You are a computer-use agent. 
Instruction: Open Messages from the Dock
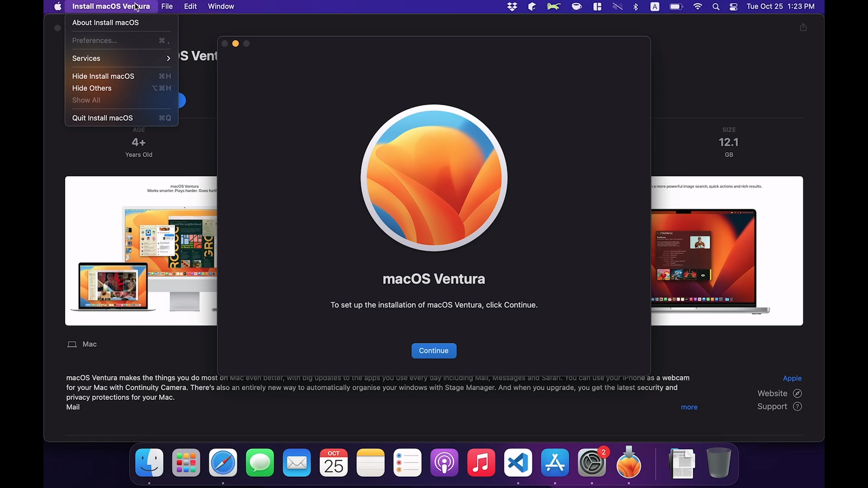tap(260, 463)
